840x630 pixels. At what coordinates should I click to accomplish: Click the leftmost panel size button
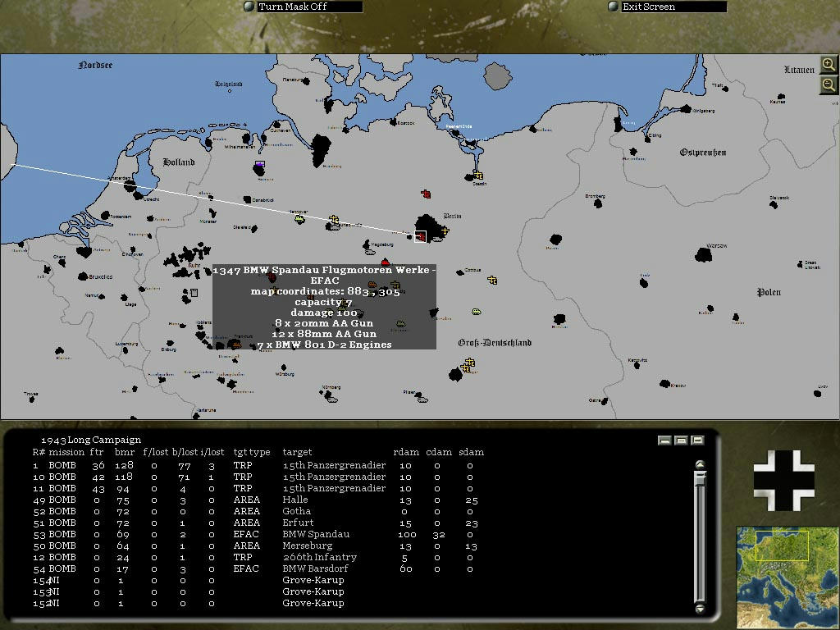[664, 441]
